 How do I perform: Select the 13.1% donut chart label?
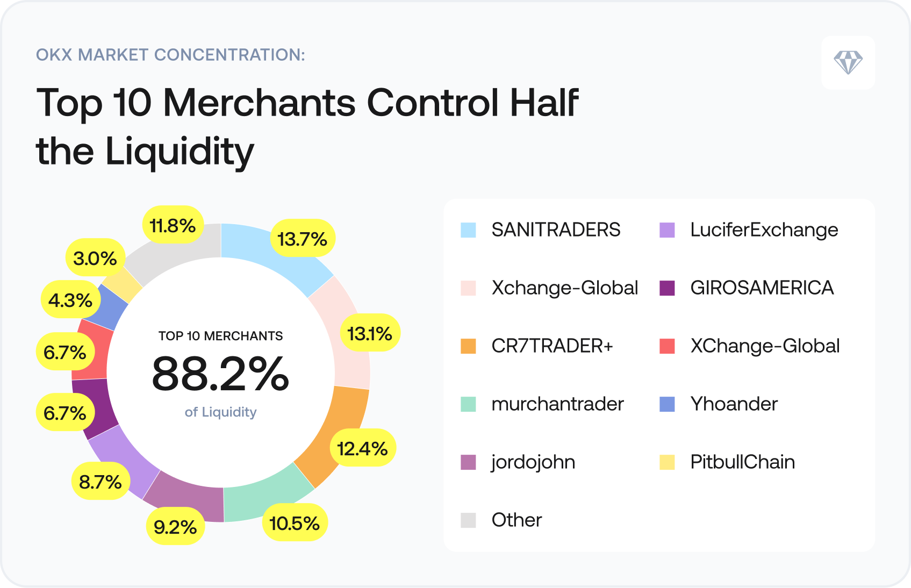[x=370, y=334]
